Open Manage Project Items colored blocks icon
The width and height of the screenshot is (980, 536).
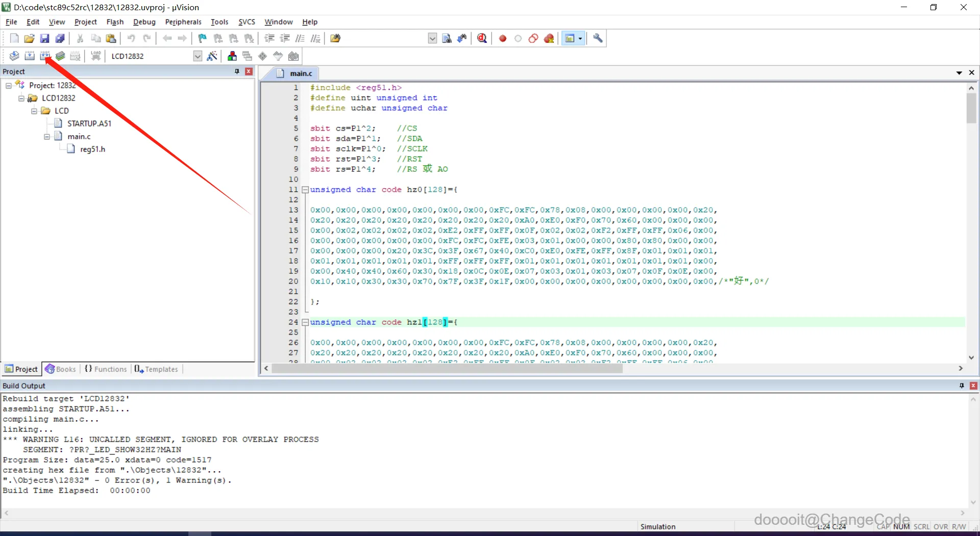pyautogui.click(x=232, y=56)
